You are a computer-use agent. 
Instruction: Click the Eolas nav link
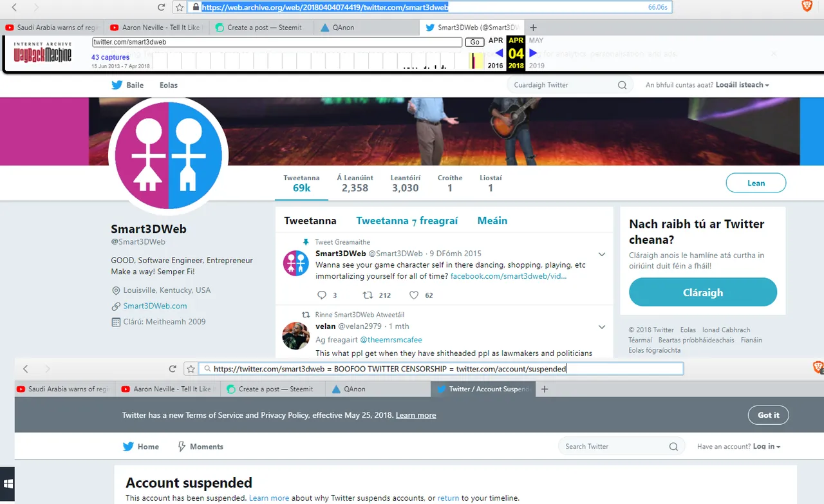point(169,85)
